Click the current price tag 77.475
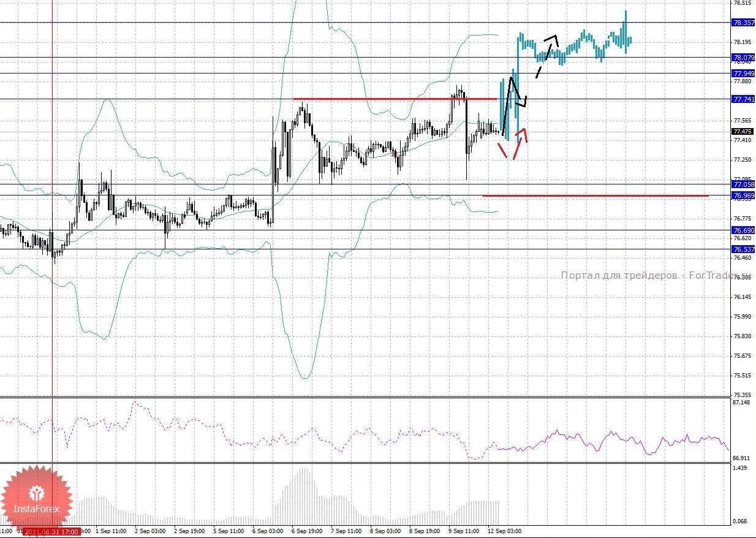The width and height of the screenshot is (756, 538). click(743, 132)
